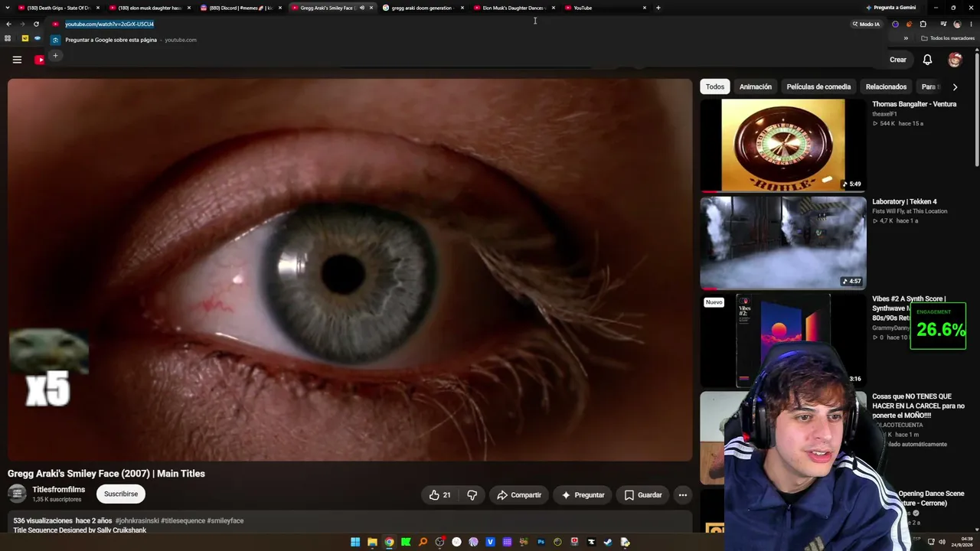Switch to the Death Grips browser tab
The height and width of the screenshot is (551, 980).
[x=58, y=8]
